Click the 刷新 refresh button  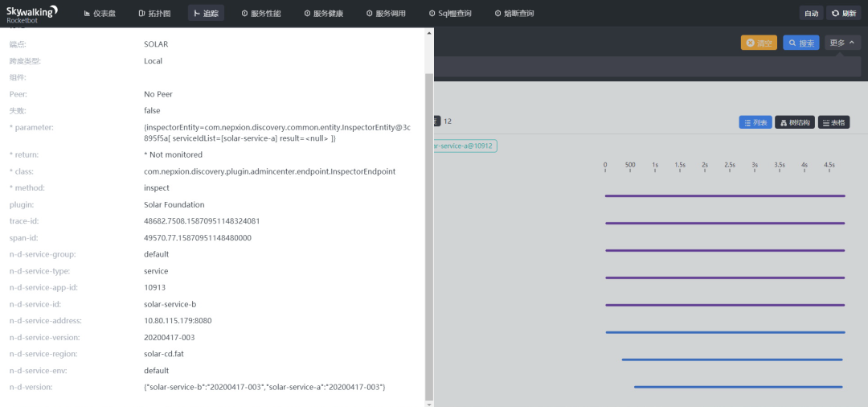[843, 14]
